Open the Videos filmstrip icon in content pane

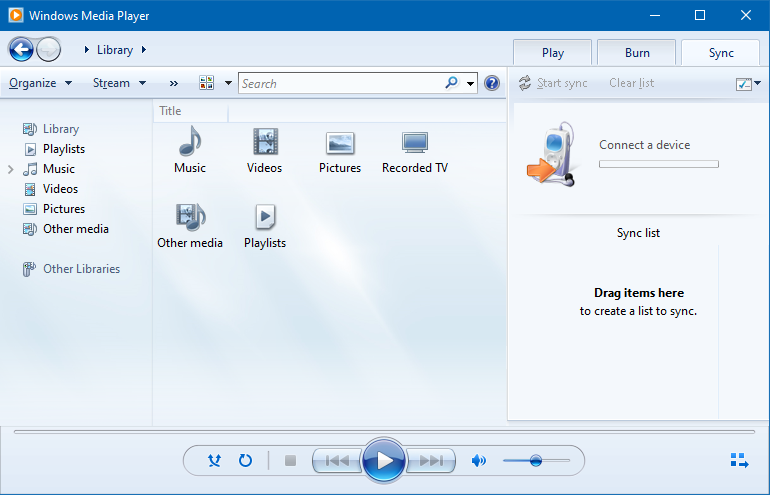pyautogui.click(x=265, y=141)
